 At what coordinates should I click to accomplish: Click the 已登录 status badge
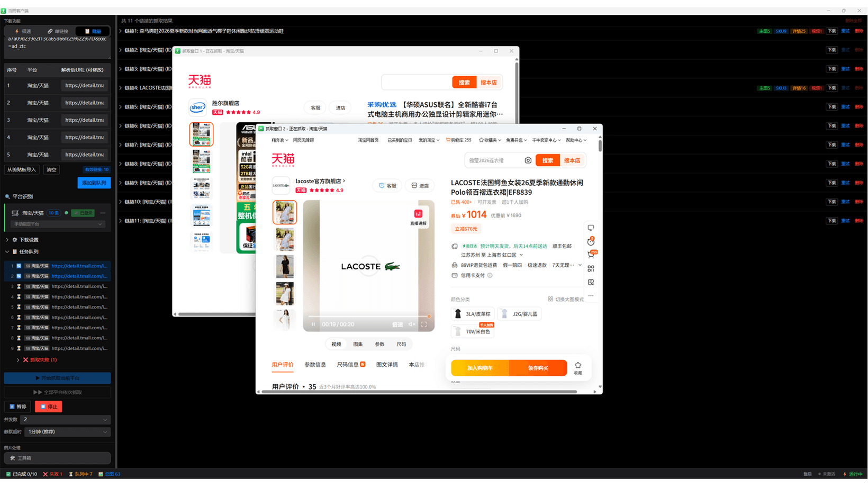coord(83,213)
